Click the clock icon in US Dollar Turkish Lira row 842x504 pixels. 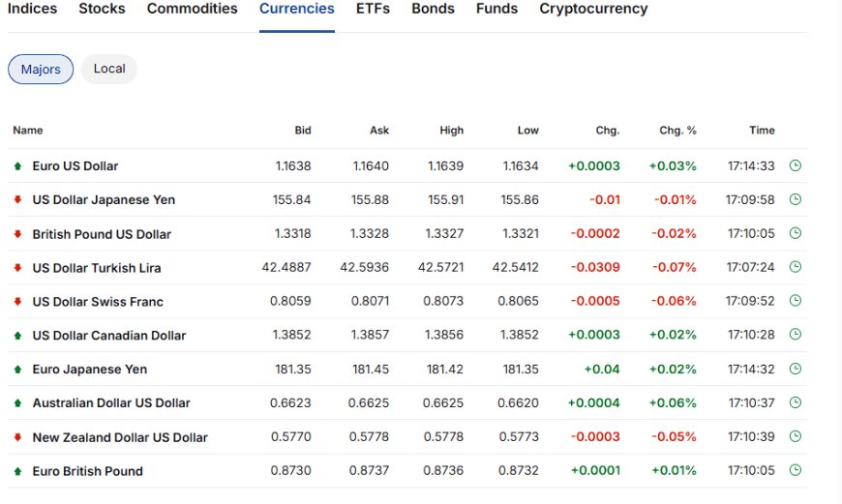coord(796,267)
